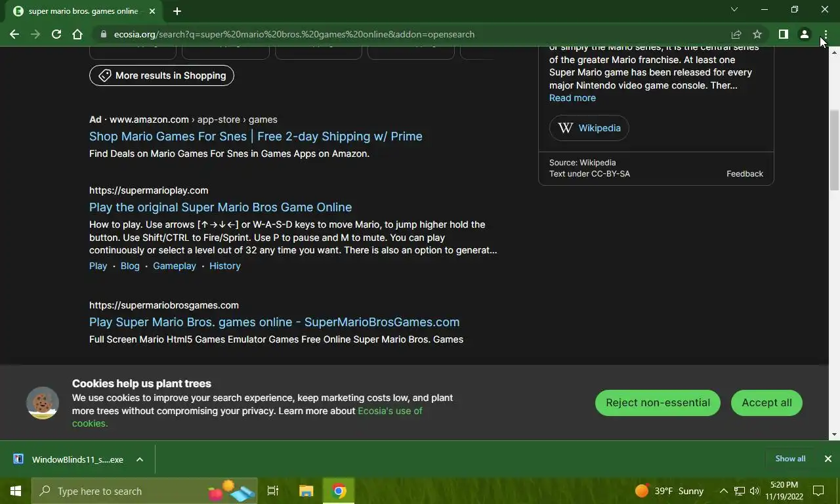The width and height of the screenshot is (840, 504).
Task: Close the downloads bar
Action: tap(828, 459)
